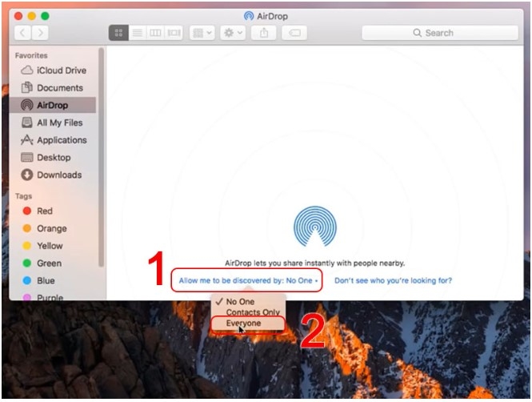This screenshot has height=402, width=532.
Task: Click the search magnifier icon
Action: pyautogui.click(x=417, y=33)
